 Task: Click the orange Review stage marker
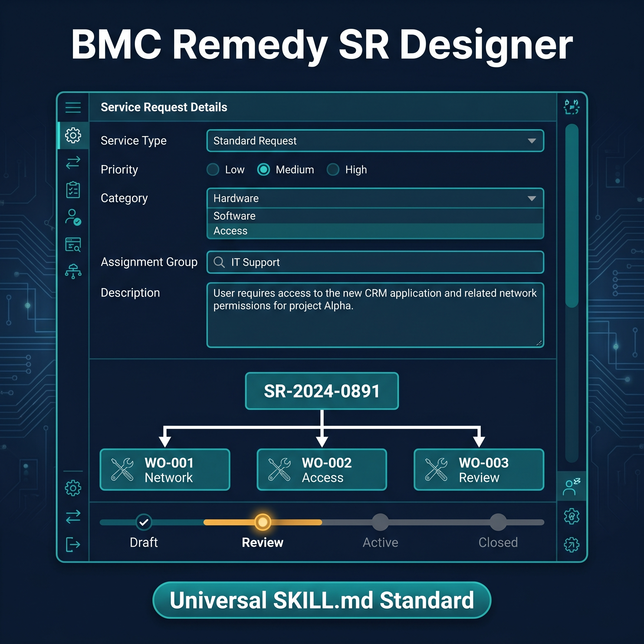tap(263, 522)
